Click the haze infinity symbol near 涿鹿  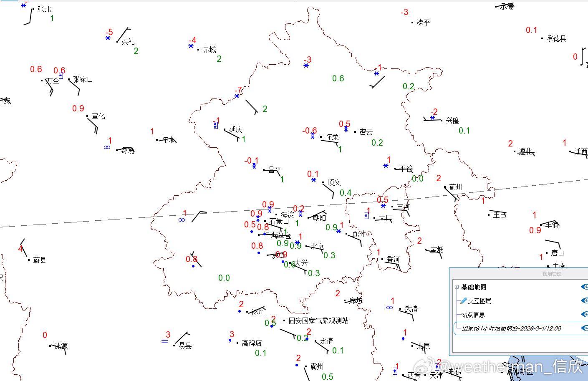pyautogui.click(x=107, y=147)
